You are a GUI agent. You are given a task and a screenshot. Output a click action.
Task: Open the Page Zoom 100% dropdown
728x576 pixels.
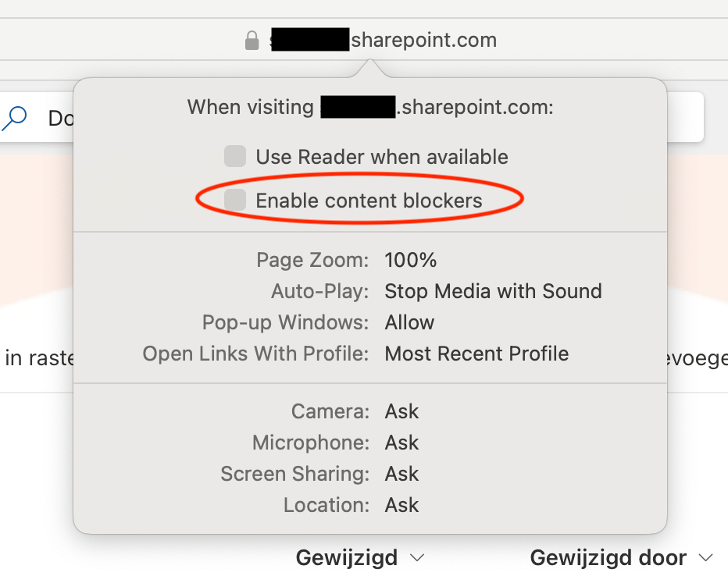[410, 260]
